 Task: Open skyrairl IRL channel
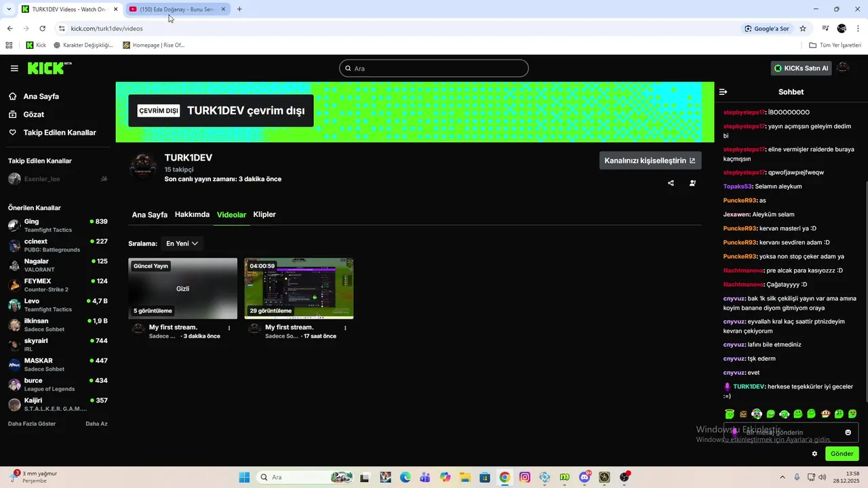(58, 345)
